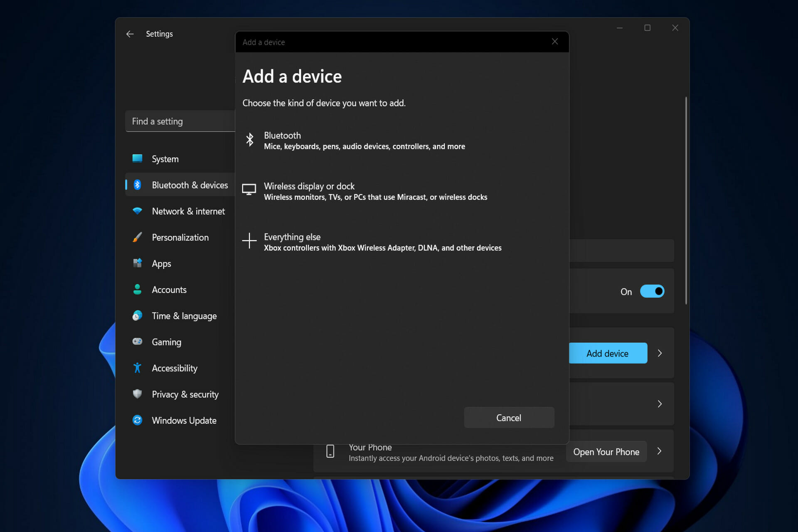Close the Add a device dialog
The image size is (798, 532).
coord(555,42)
